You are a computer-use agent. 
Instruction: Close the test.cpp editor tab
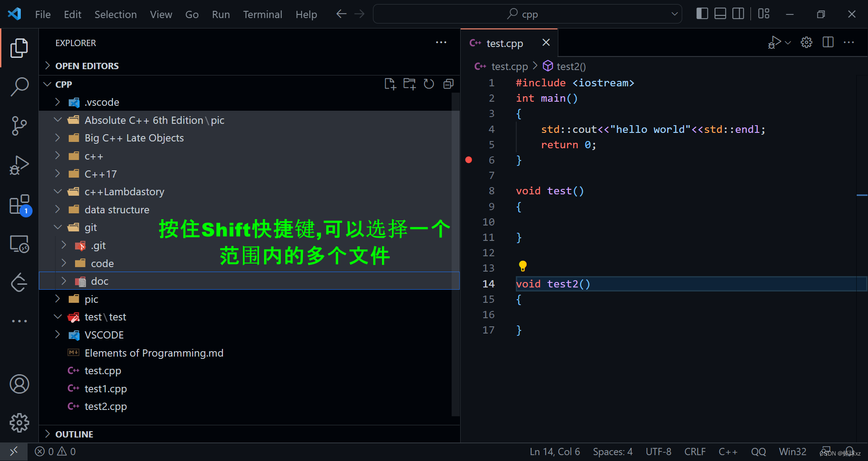click(546, 42)
